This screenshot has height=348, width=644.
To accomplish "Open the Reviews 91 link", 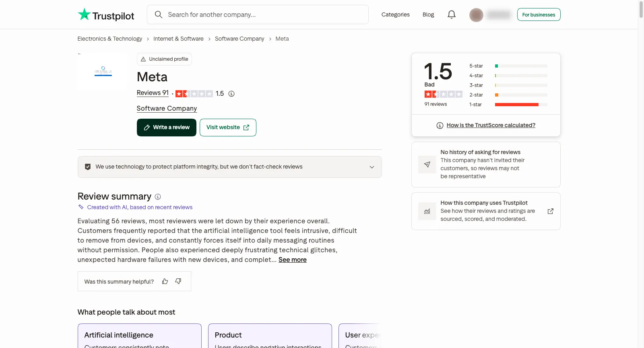I will click(153, 93).
